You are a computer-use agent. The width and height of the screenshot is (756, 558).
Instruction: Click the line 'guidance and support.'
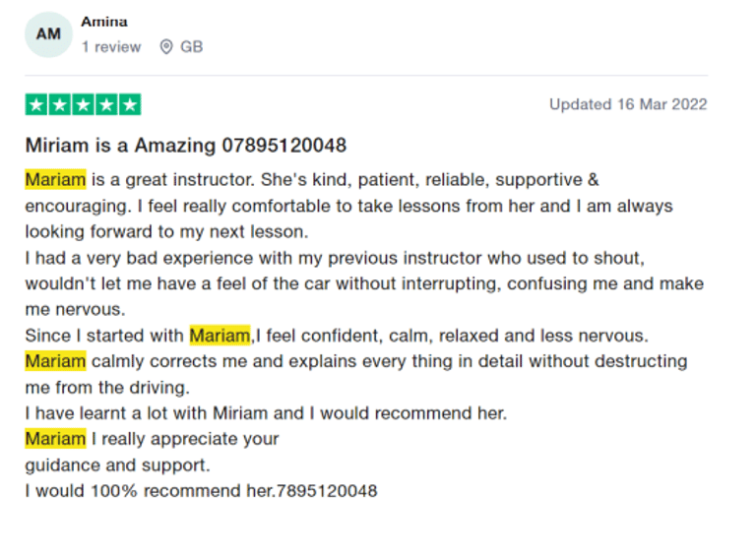(x=117, y=465)
